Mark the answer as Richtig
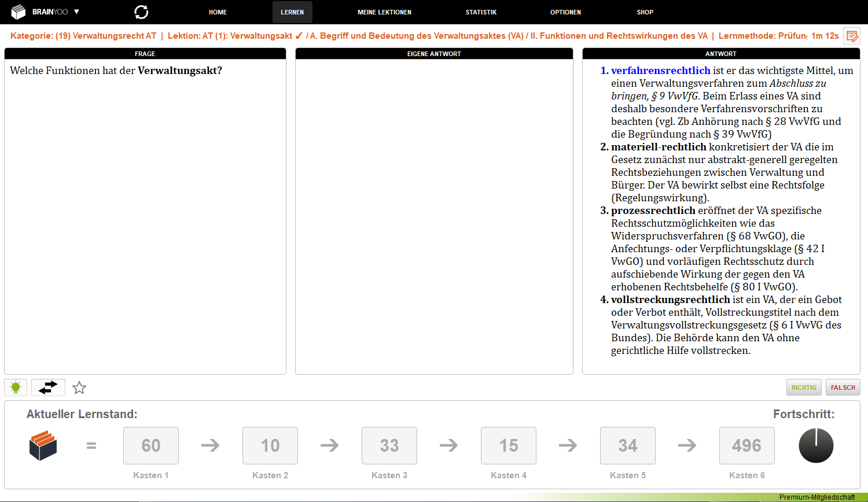Screen dimensions: 868x502 pos(804,387)
